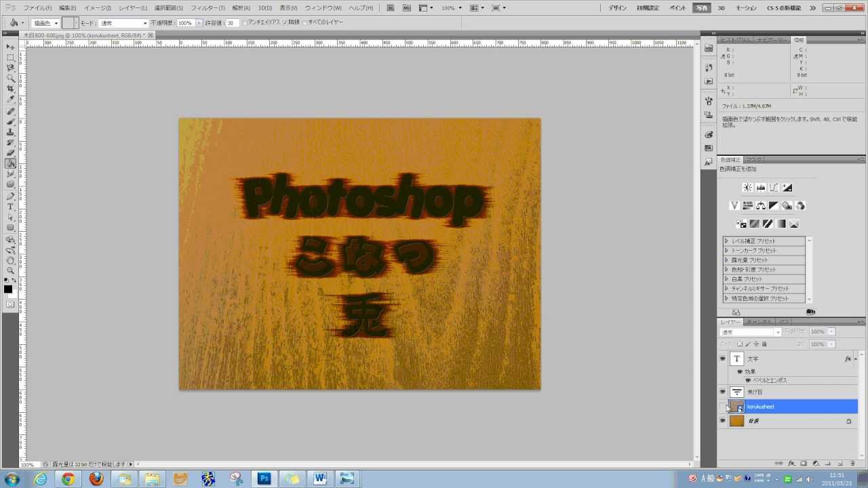Screen dimensions: 868x488
Task: Select the Eraser tool
Action: point(11,153)
